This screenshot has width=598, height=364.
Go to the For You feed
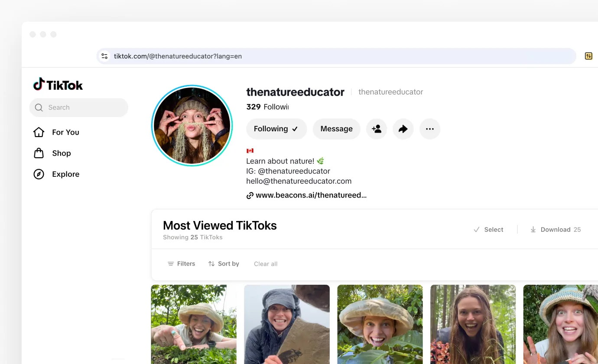coord(56,132)
